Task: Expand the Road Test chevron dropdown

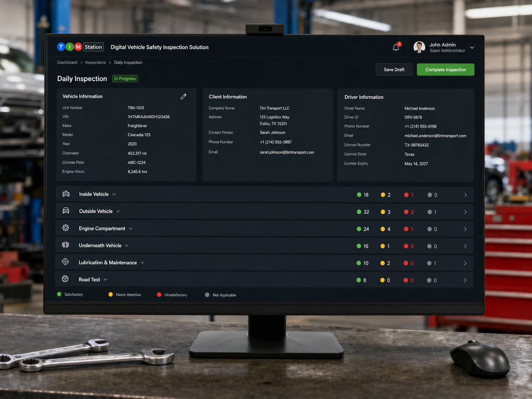Action: [x=105, y=280]
